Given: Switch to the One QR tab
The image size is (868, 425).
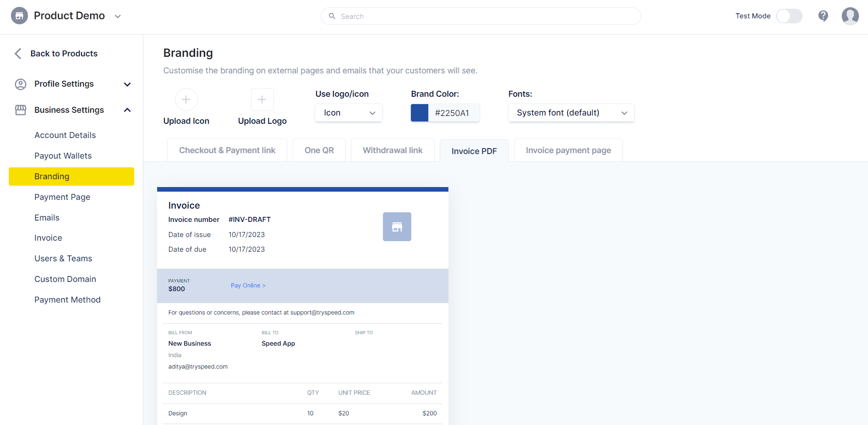Looking at the screenshot, I should (319, 150).
